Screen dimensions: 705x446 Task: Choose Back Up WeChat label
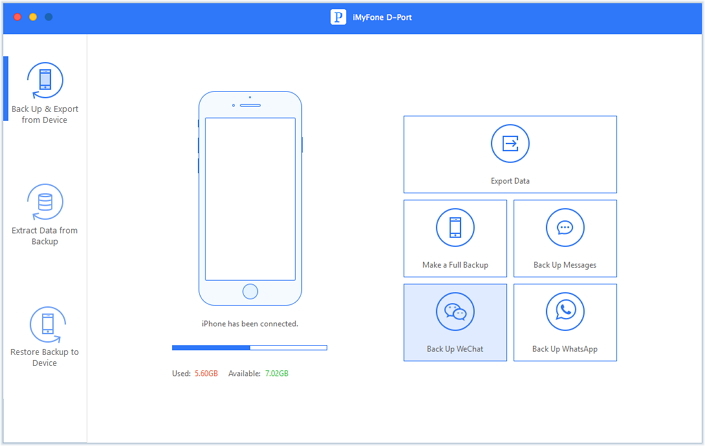tap(455, 349)
